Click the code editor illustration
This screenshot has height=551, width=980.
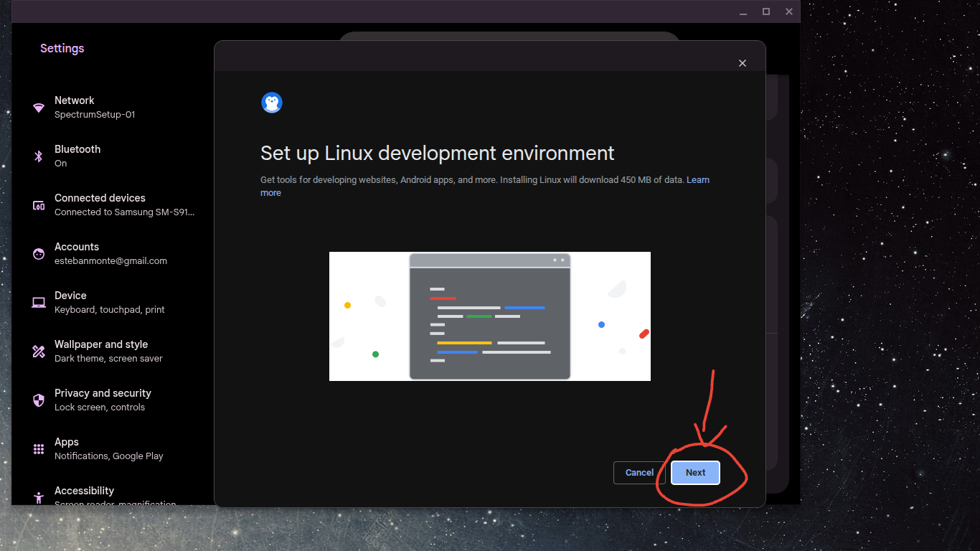click(490, 316)
